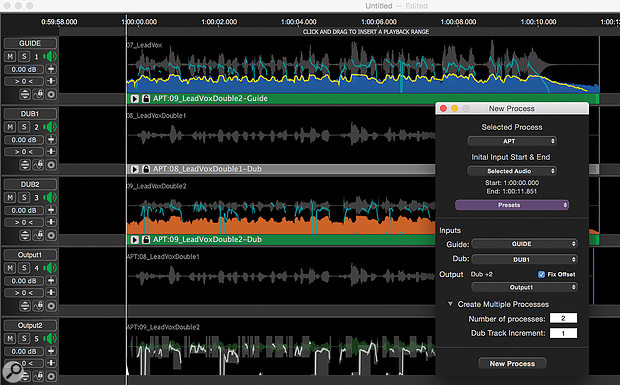Click the 0.00 dB volume field on Output2
The image size is (620, 385).
[24, 351]
